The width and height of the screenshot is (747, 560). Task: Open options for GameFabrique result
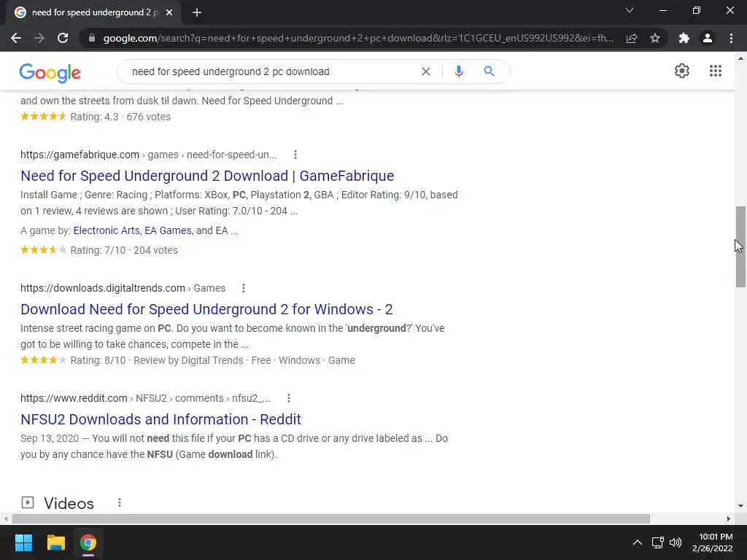point(295,155)
